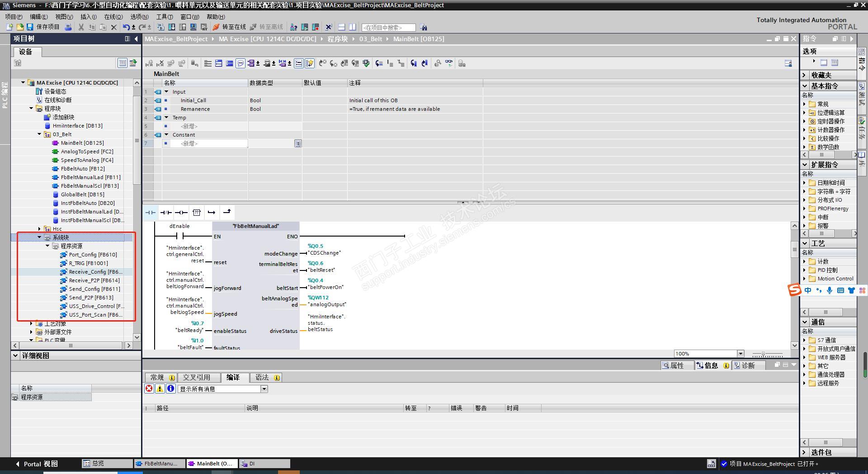Select Send_P2P [FB613] system block
The width and height of the screenshot is (868, 474).
click(x=91, y=298)
